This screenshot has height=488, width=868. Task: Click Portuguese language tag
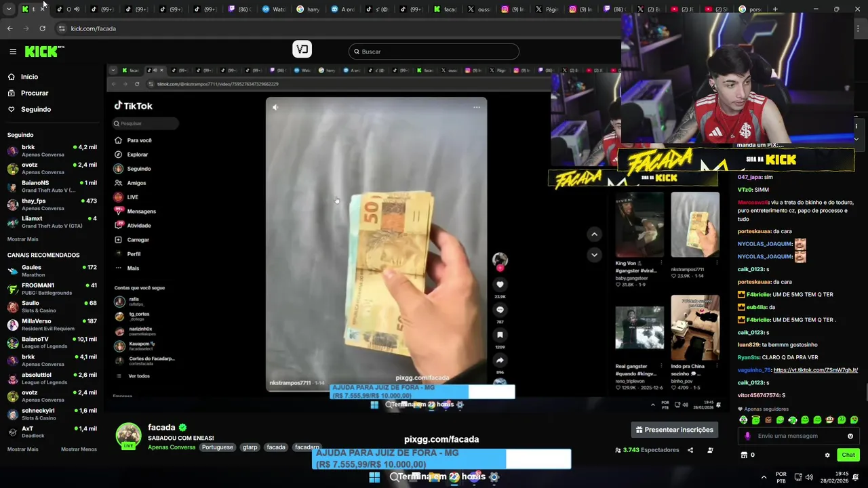coord(218,447)
